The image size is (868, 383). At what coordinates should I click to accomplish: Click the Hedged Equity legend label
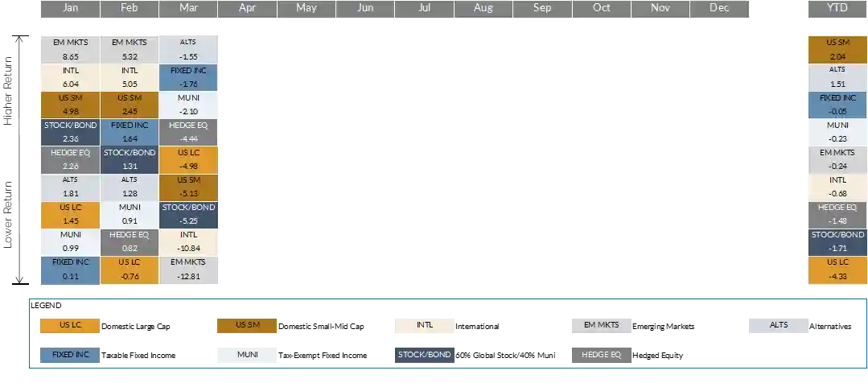658,356
